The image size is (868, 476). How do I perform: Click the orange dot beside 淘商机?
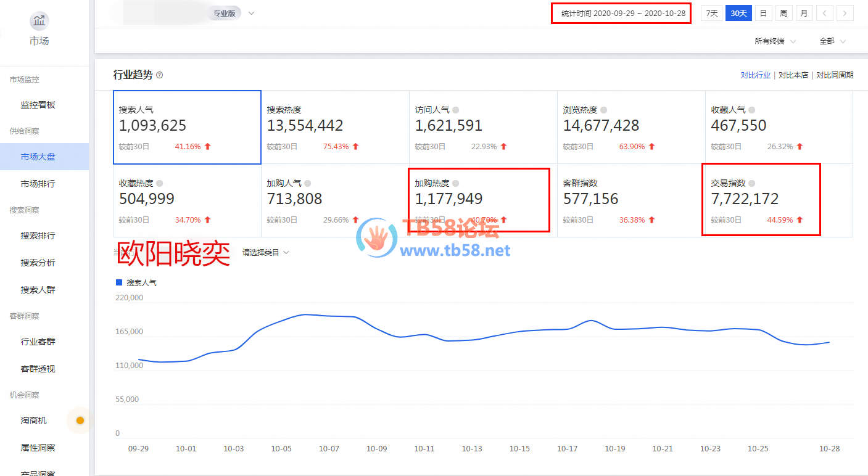80,421
